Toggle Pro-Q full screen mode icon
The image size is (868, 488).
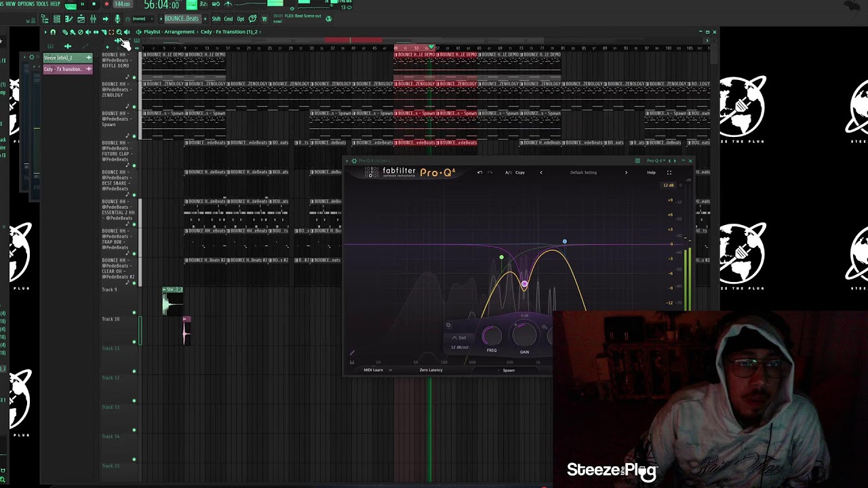pos(669,172)
